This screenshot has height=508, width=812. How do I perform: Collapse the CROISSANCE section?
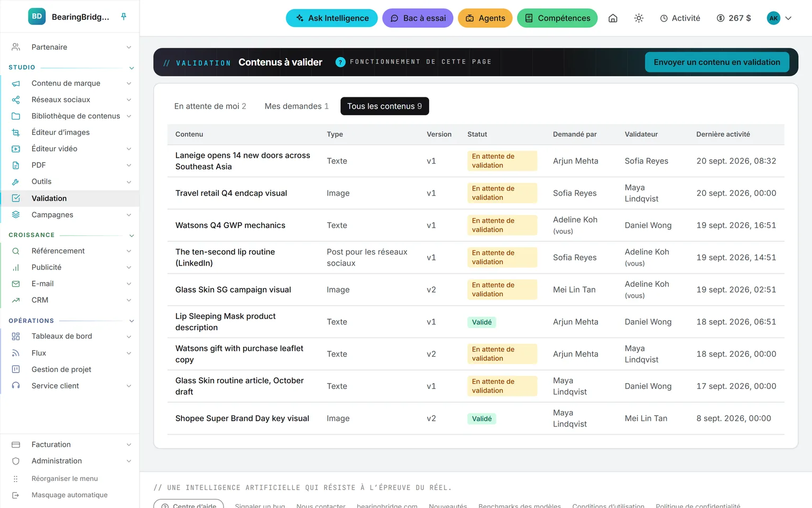tap(132, 235)
